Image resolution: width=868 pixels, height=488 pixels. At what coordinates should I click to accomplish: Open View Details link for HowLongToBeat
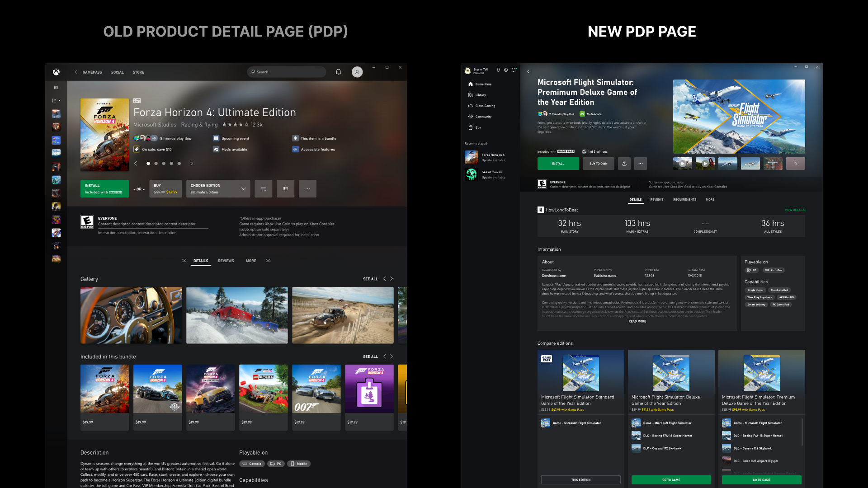[794, 210]
